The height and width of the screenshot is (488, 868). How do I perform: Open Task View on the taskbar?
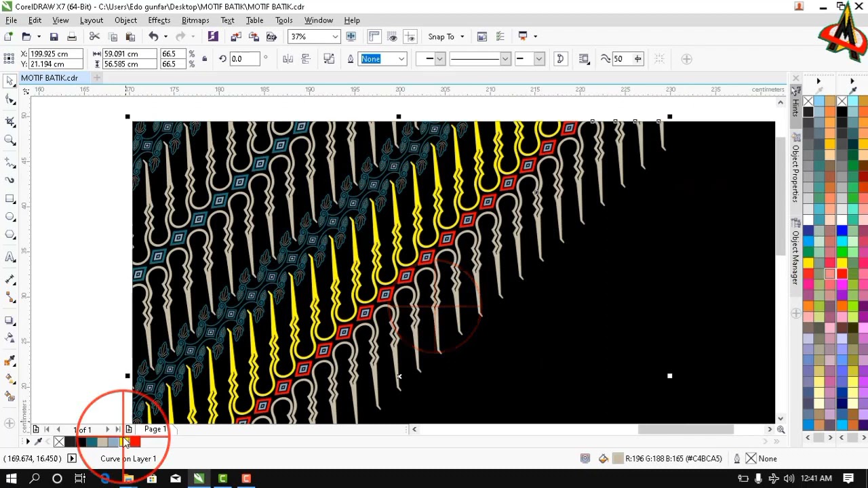[x=80, y=479]
